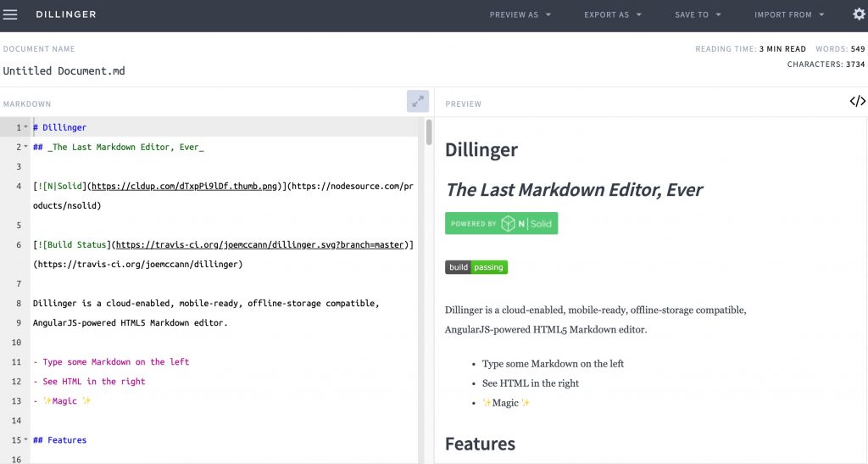This screenshot has height=464, width=868.
Task: Open the Preview As dropdown
Action: pos(520,15)
